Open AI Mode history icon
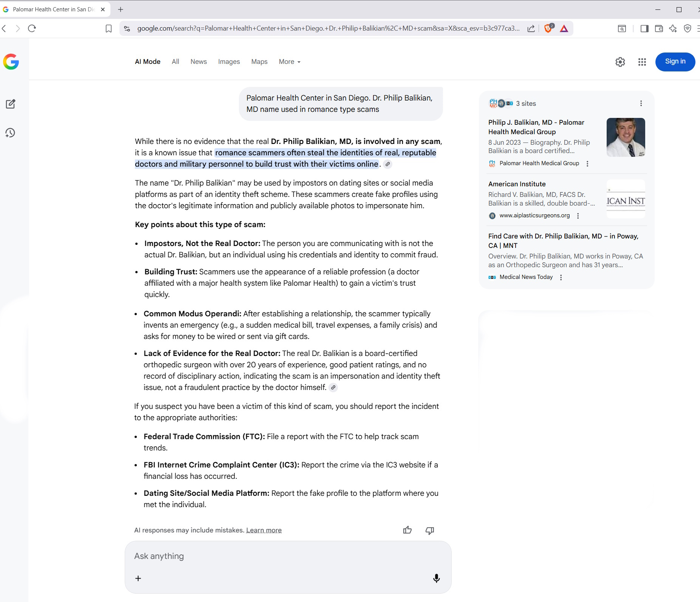This screenshot has width=700, height=602. click(x=11, y=133)
